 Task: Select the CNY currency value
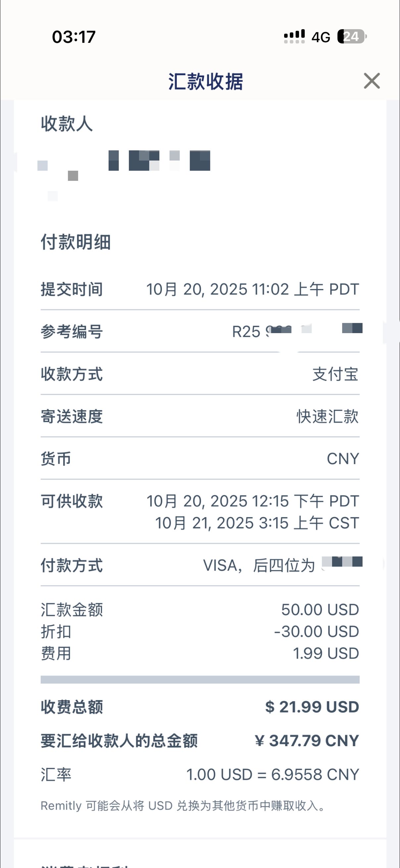pos(343,458)
